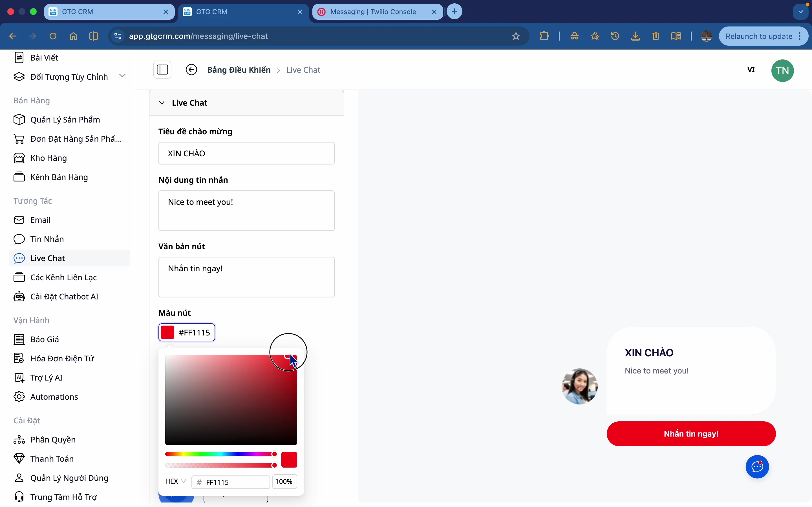
Task: Open Trung Tâm Hỗ Trợ support center
Action: tap(63, 497)
